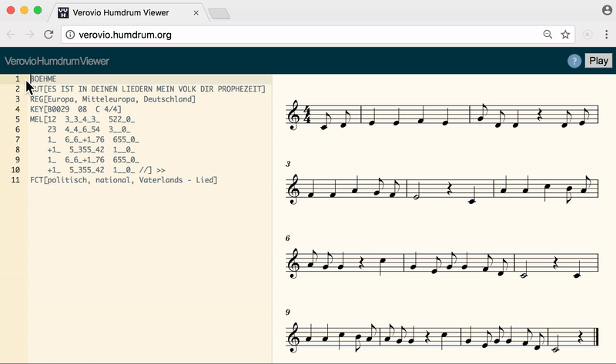Image resolution: width=616 pixels, height=364 pixels.
Task: Click line number 11 in the gutter
Action: coord(15,180)
